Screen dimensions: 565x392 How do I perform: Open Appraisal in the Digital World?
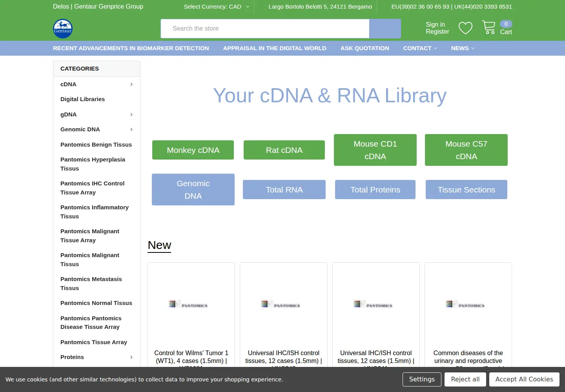pyautogui.click(x=275, y=48)
